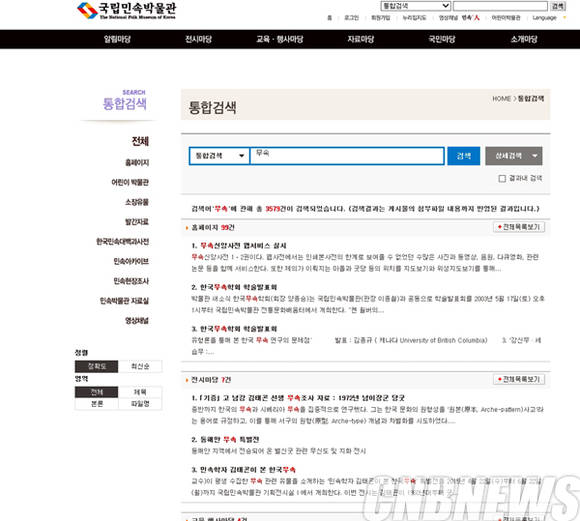Open the 자료마당 main menu
Screen dimensions: 580x521
[361, 39]
